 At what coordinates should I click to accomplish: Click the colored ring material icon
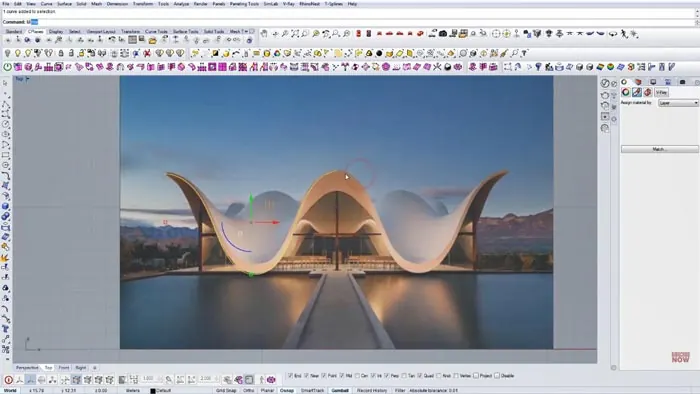(x=625, y=92)
